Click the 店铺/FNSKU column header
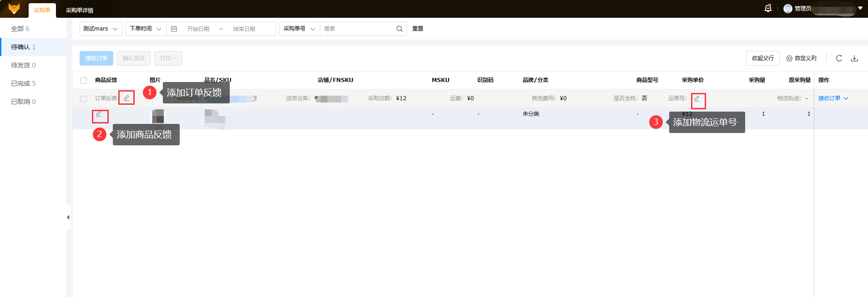Viewport: 868px width, 297px height. [x=336, y=80]
